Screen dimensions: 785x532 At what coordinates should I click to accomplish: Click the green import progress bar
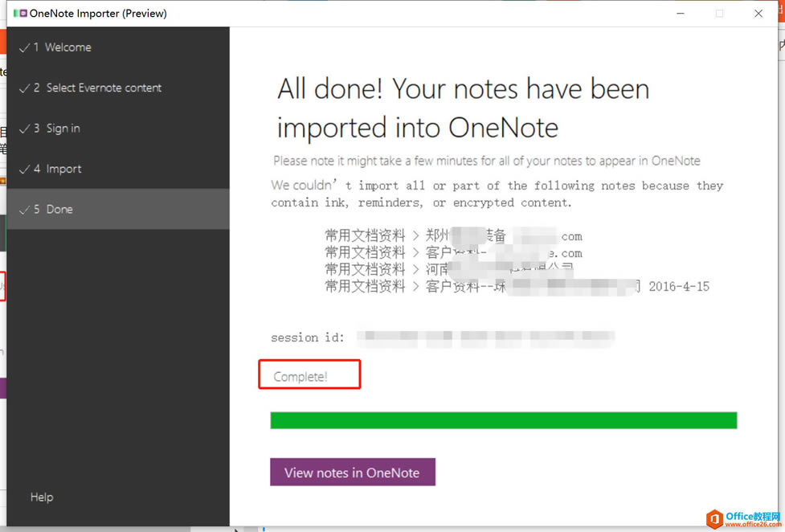(503, 420)
